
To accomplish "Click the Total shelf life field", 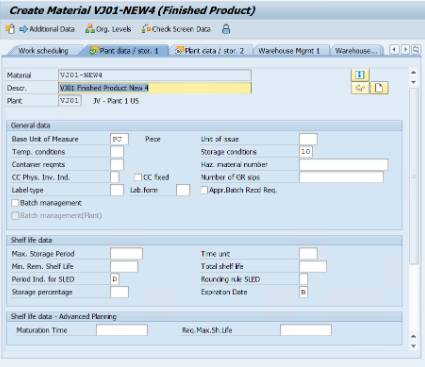I will (x=313, y=266).
